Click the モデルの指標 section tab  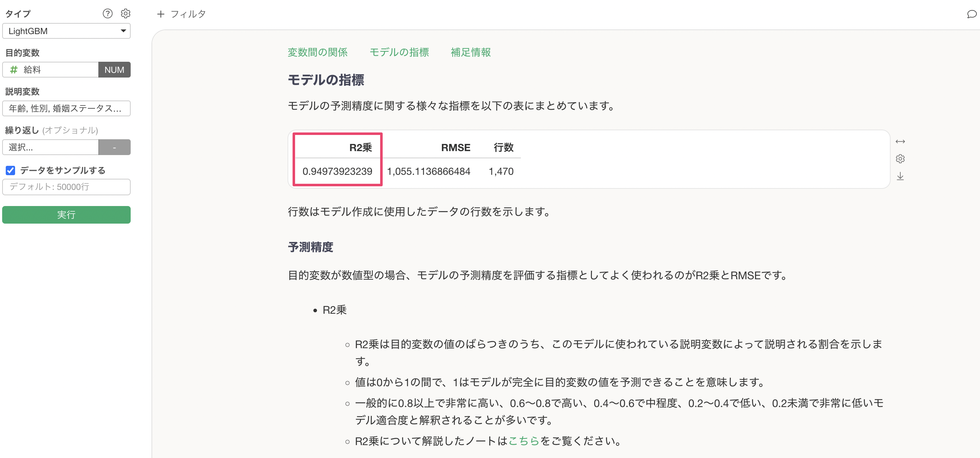[399, 52]
